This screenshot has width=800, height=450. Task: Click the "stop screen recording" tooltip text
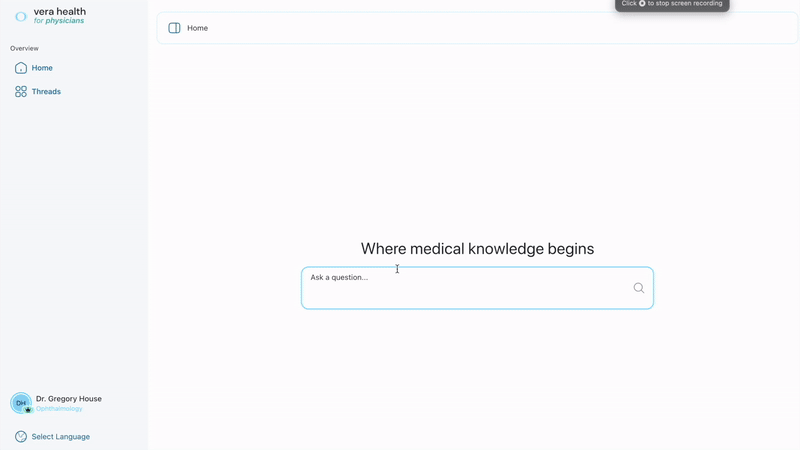685,4
